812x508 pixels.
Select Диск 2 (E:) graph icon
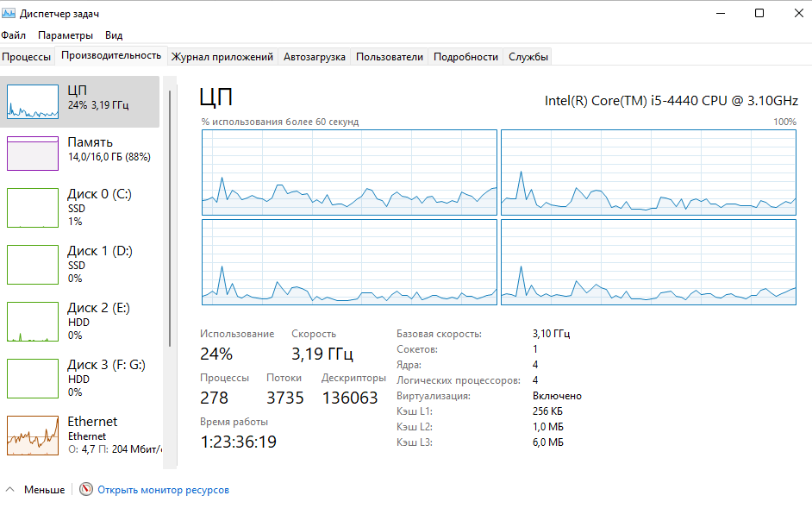pos(33,322)
